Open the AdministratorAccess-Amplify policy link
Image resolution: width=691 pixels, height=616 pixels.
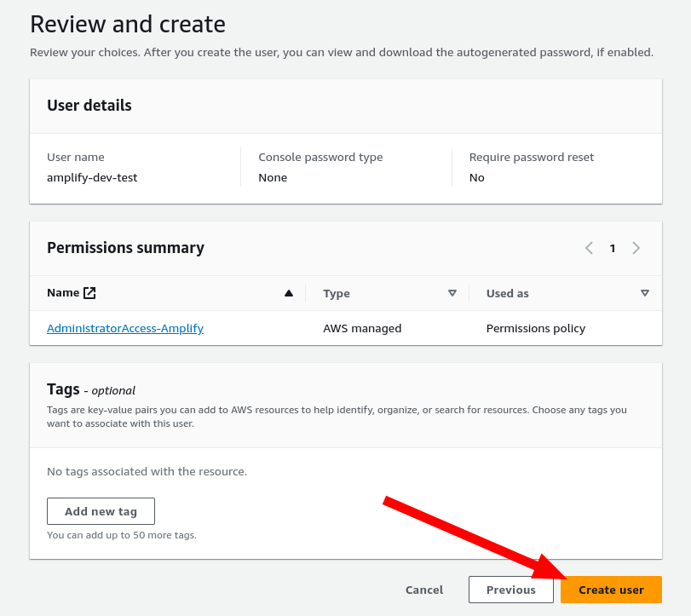(x=125, y=328)
